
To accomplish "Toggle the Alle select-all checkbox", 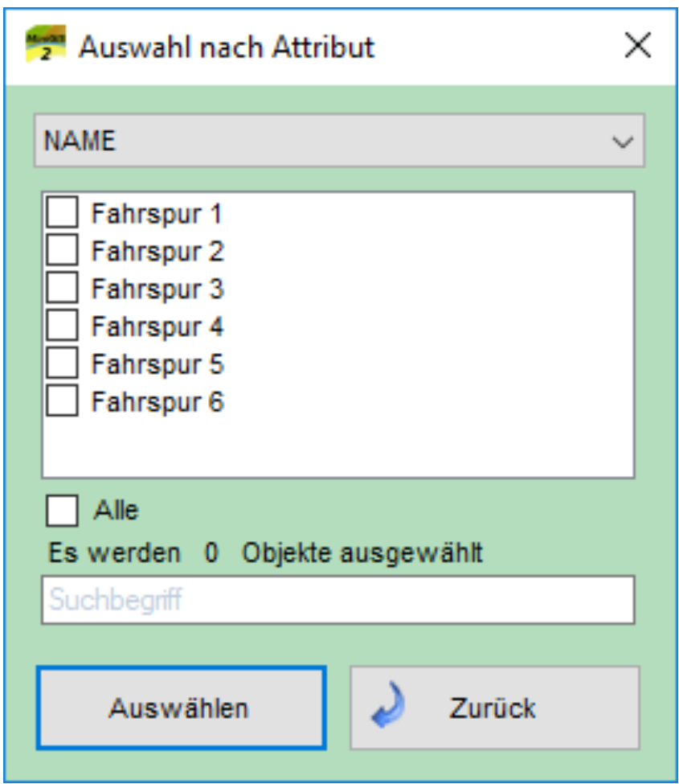I will pyautogui.click(x=63, y=510).
